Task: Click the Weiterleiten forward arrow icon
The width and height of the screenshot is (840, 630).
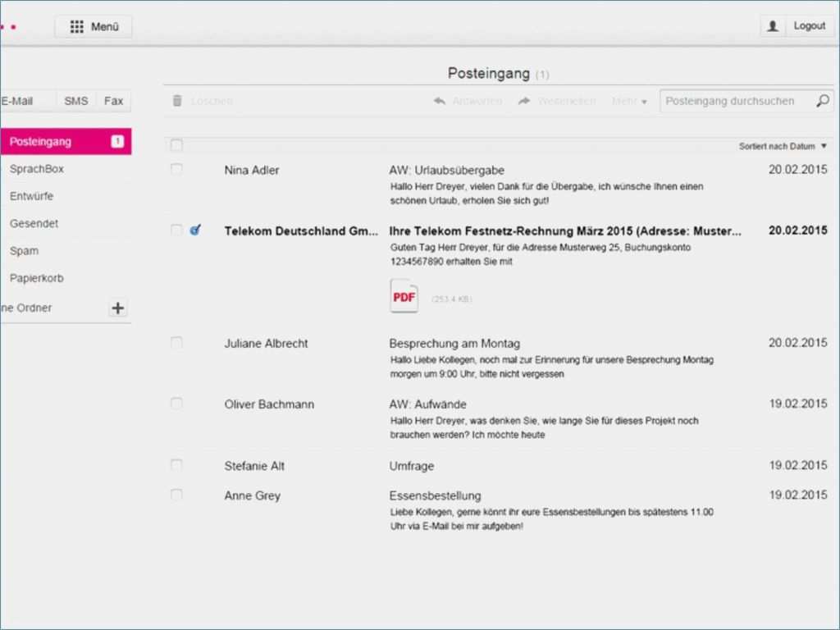Action: pos(524,101)
